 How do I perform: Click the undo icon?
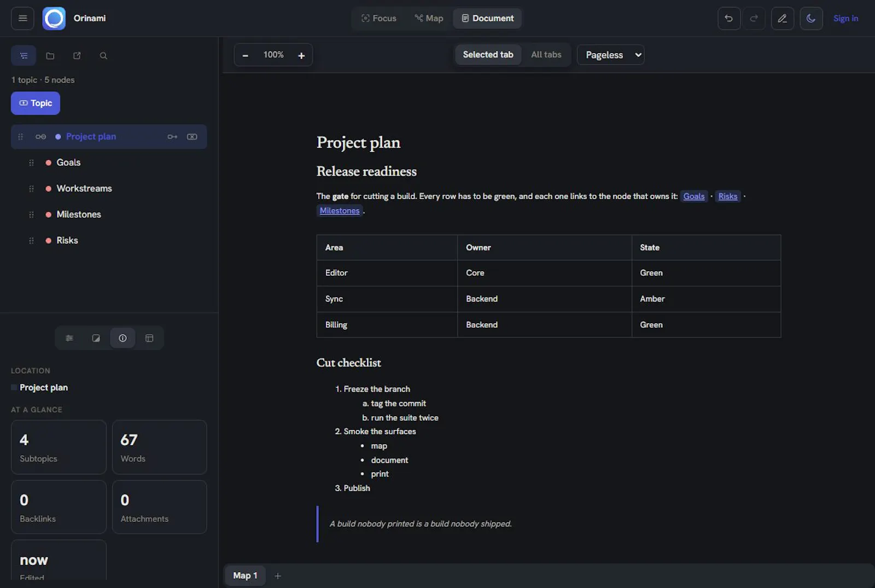pyautogui.click(x=729, y=19)
